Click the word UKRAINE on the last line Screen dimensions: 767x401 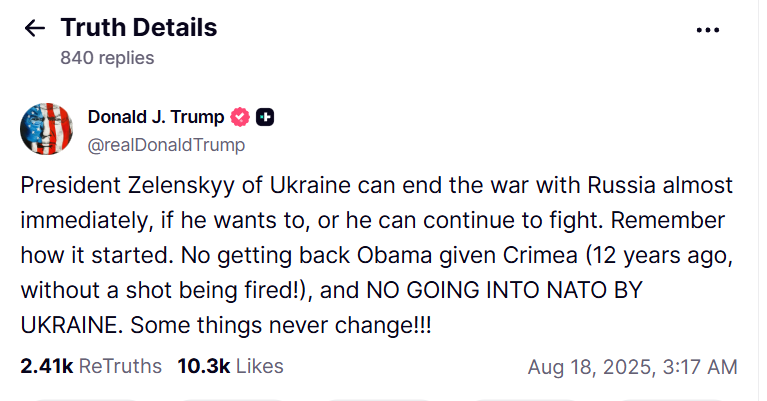click(x=71, y=326)
